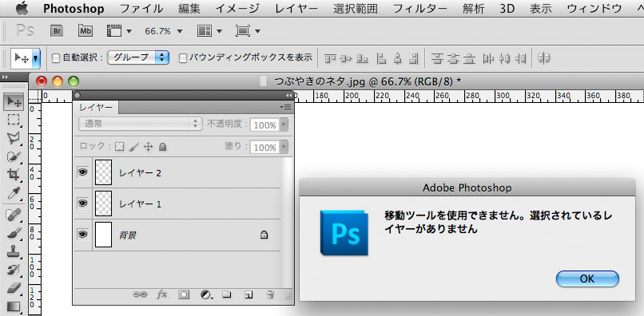Add a layer mask
Screen dimensions: 644x316
click(184, 294)
